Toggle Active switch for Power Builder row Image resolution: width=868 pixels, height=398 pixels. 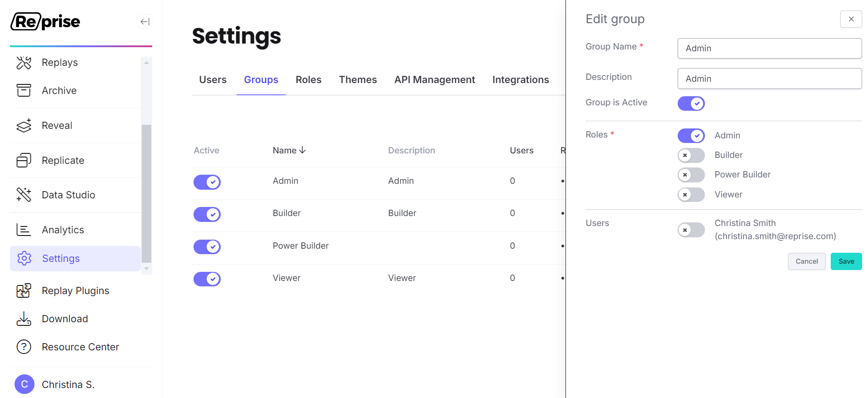[x=207, y=247]
